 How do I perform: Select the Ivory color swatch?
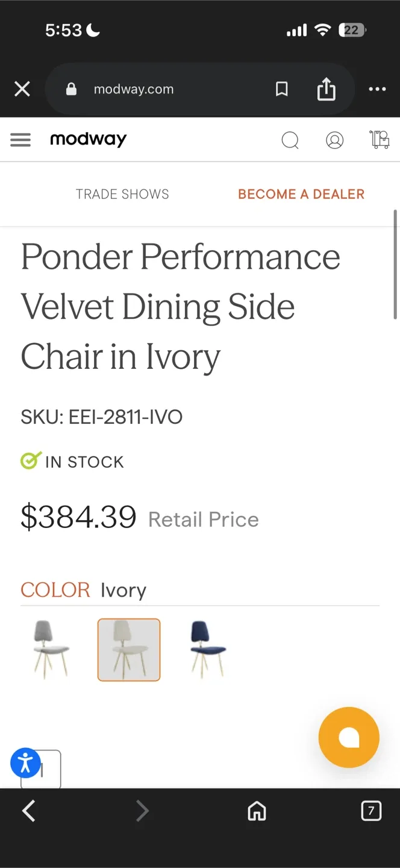coord(128,650)
